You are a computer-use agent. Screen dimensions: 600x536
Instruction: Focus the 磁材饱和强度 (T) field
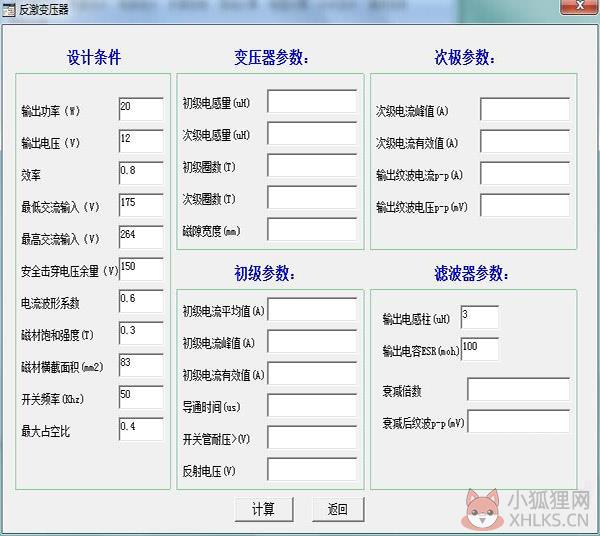(x=141, y=333)
